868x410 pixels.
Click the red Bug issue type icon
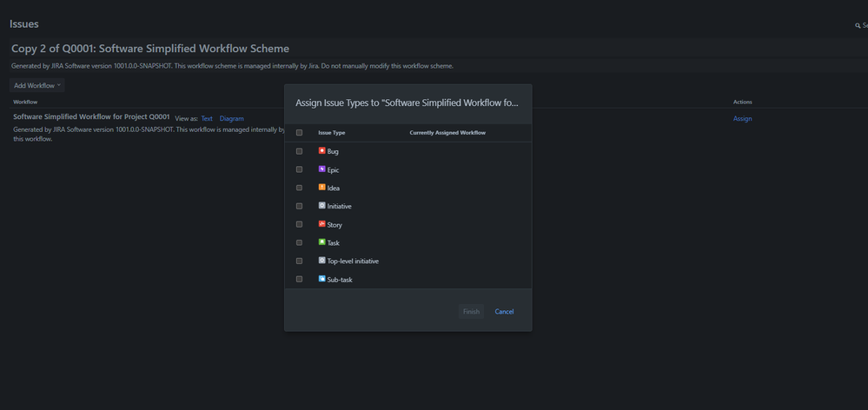[321, 150]
